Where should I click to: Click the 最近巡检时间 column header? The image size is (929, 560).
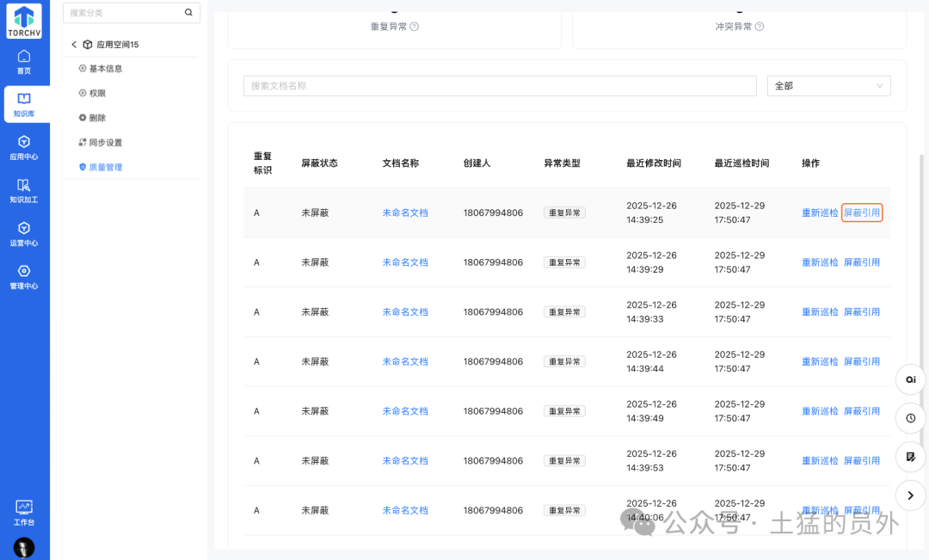[x=741, y=163]
